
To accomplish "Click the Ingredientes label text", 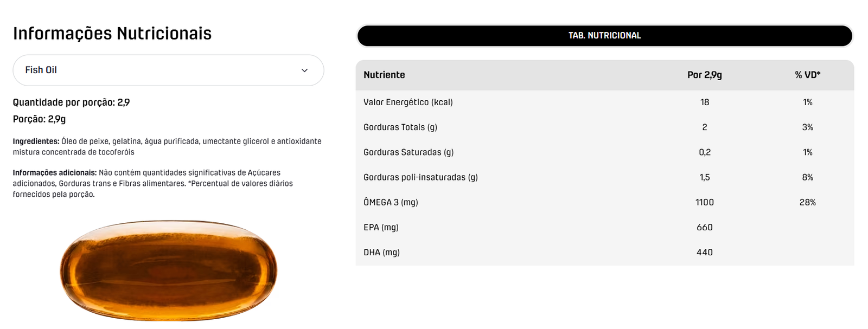I will [36, 141].
